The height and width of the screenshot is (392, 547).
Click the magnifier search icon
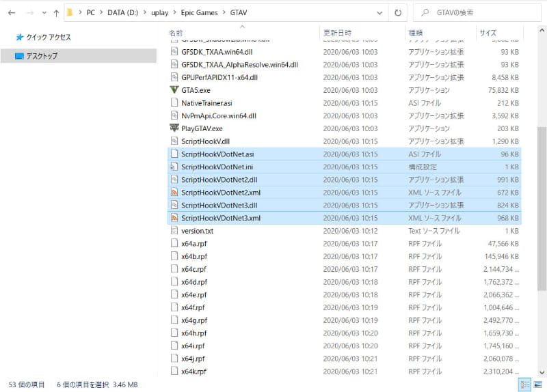tap(425, 12)
